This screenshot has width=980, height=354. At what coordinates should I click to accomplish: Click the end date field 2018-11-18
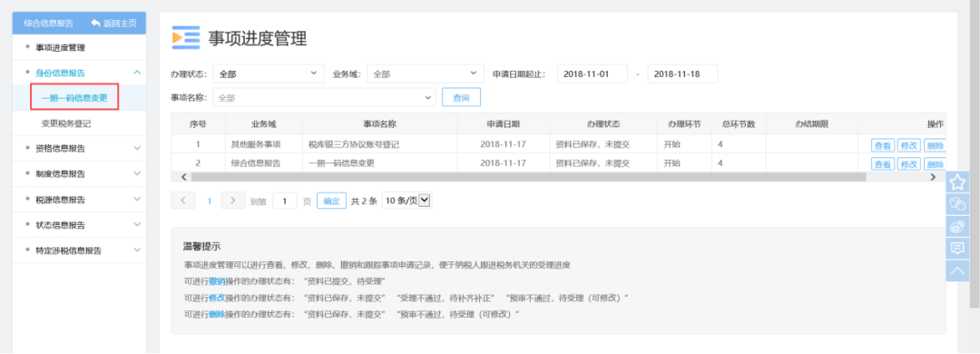[682, 74]
